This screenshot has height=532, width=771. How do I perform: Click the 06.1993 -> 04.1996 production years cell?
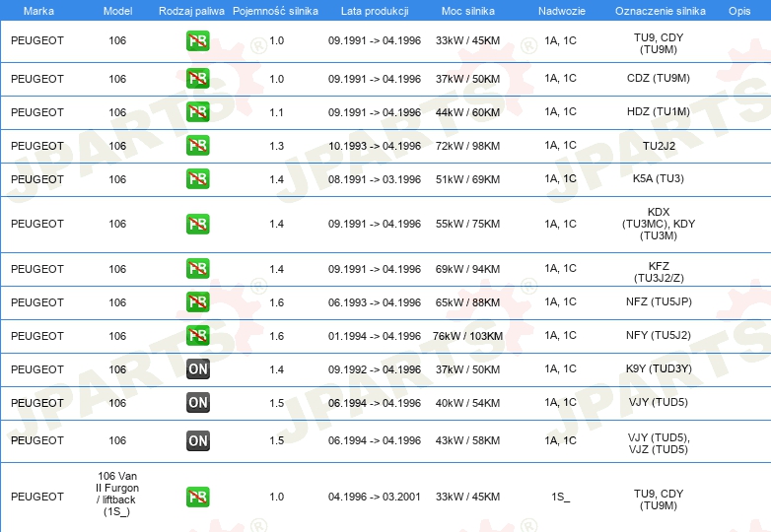click(x=375, y=302)
